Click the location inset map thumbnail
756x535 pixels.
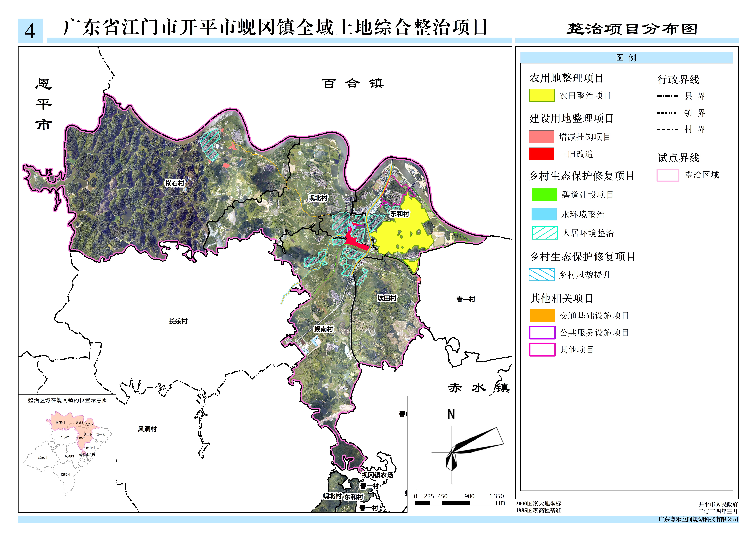pos(67,453)
